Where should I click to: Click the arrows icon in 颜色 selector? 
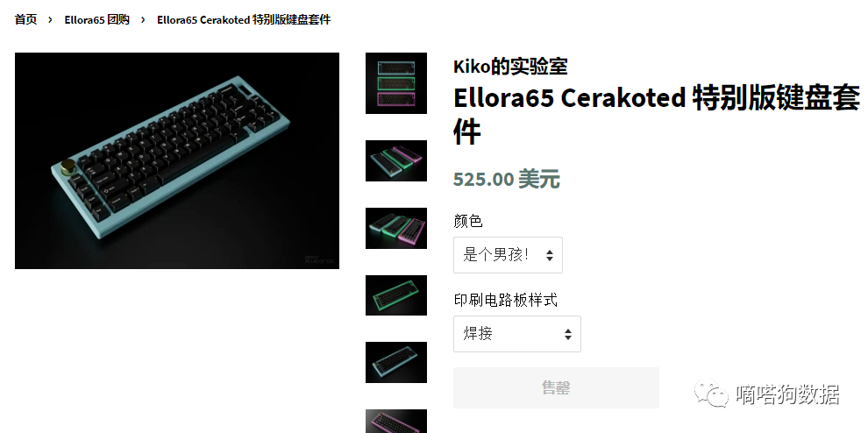point(549,255)
